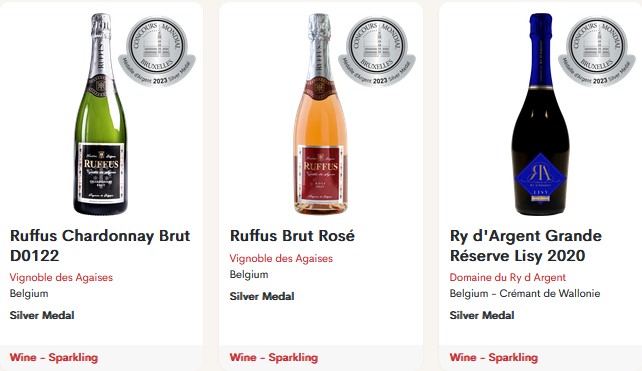
Task: Click Belgium – Crémant de Wallonie origin text
Action: tap(524, 293)
